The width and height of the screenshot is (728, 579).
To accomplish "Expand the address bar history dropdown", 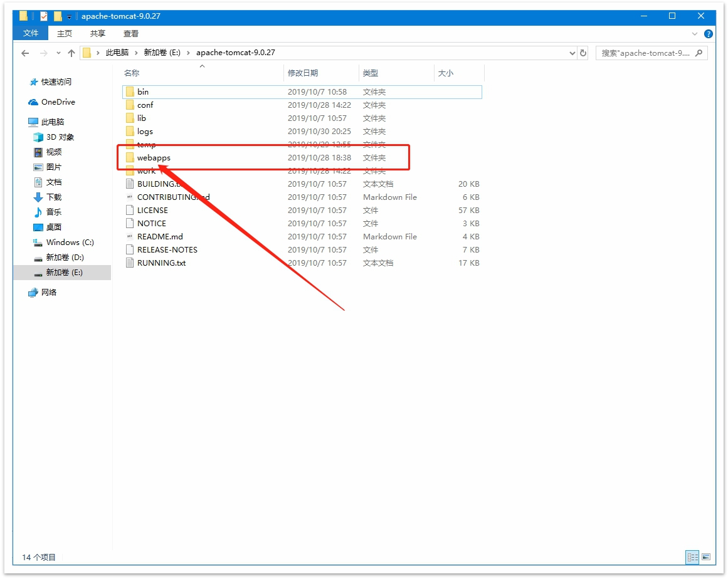I will pos(572,53).
